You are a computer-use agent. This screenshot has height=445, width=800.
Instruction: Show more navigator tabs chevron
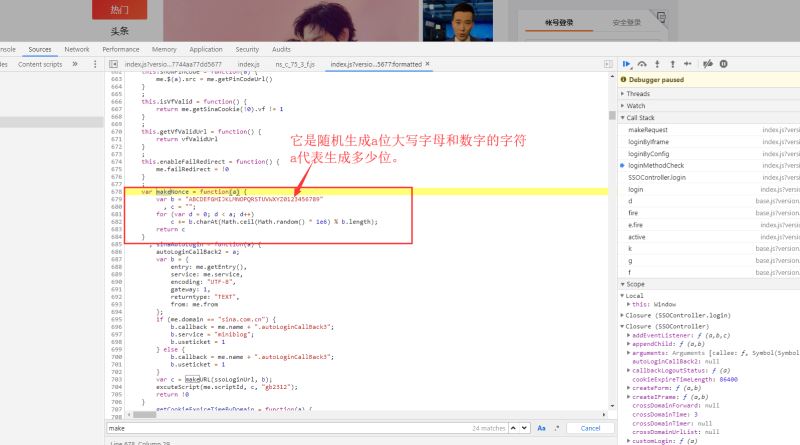[75, 64]
